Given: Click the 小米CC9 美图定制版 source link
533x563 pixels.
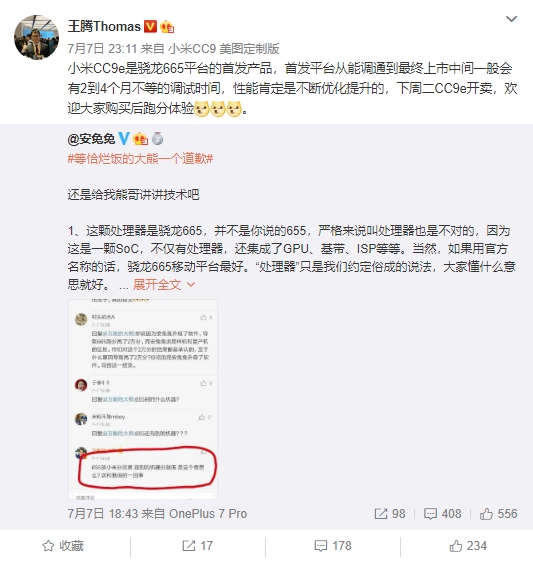Looking at the screenshot, I should point(224,48).
